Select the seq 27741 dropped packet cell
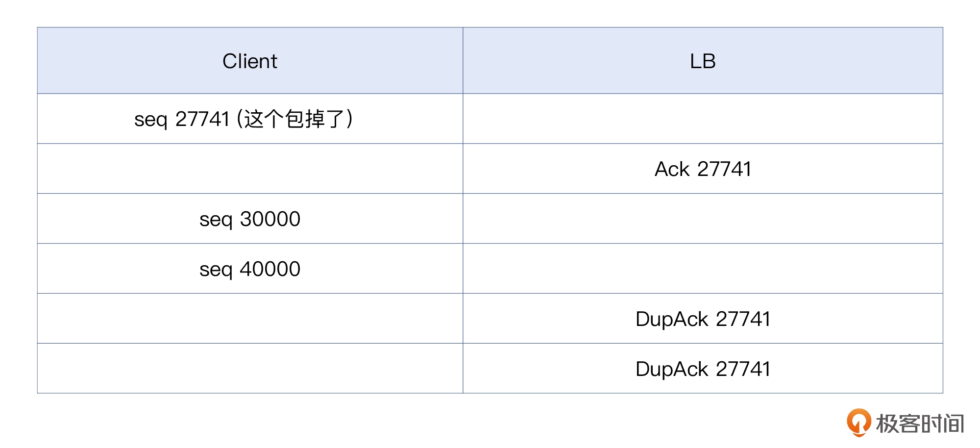This screenshot has height=448, width=980. pos(250,119)
